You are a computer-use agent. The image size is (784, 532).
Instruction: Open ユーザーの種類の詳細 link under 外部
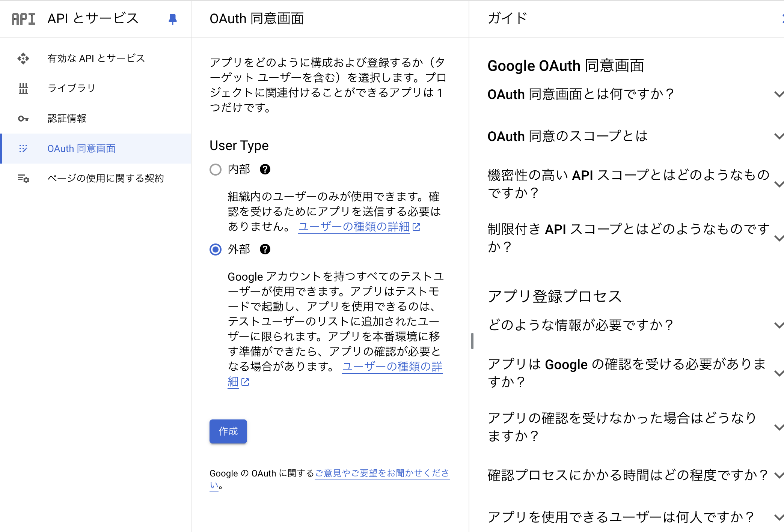click(x=392, y=367)
